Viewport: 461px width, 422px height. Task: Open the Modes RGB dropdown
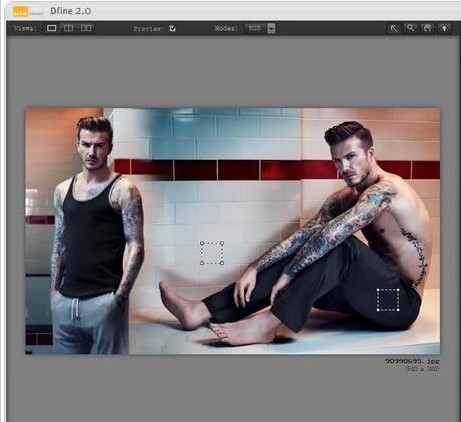tap(261, 28)
